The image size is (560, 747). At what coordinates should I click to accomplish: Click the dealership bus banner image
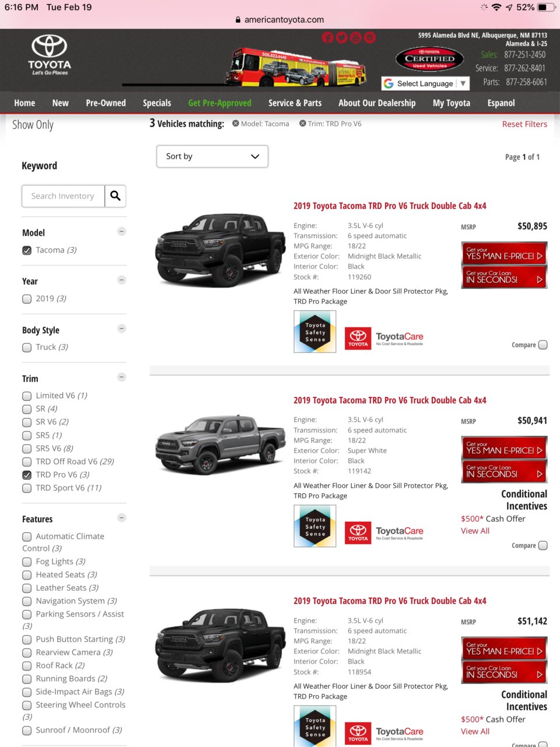(x=296, y=67)
